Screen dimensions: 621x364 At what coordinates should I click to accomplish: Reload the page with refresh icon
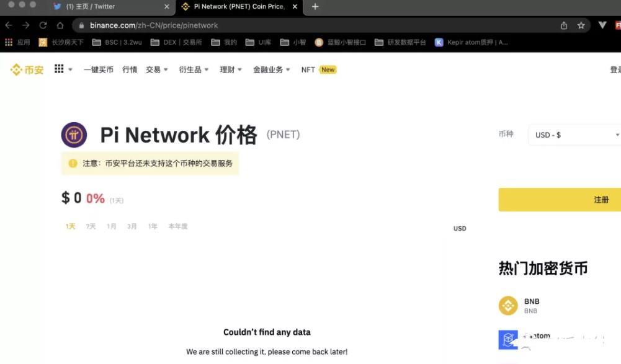tap(43, 25)
